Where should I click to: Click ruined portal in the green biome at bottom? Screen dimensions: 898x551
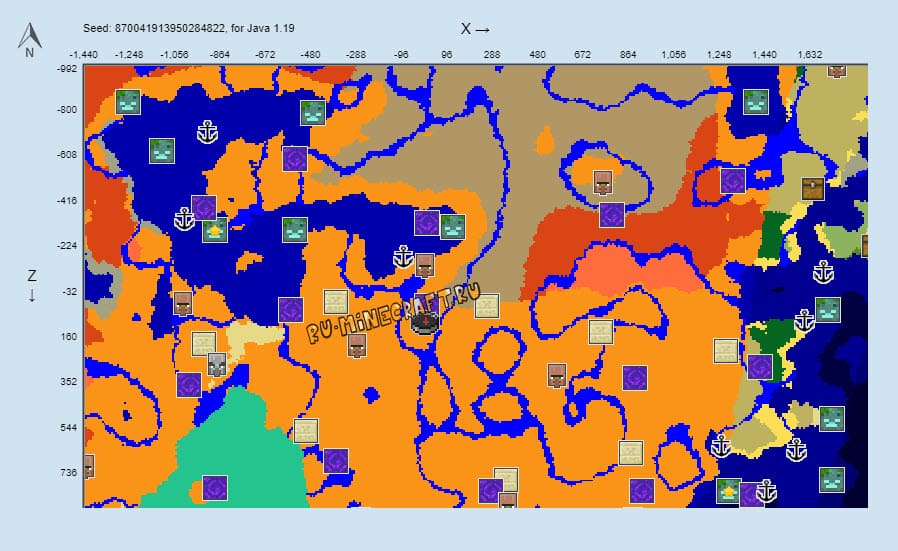(x=215, y=488)
